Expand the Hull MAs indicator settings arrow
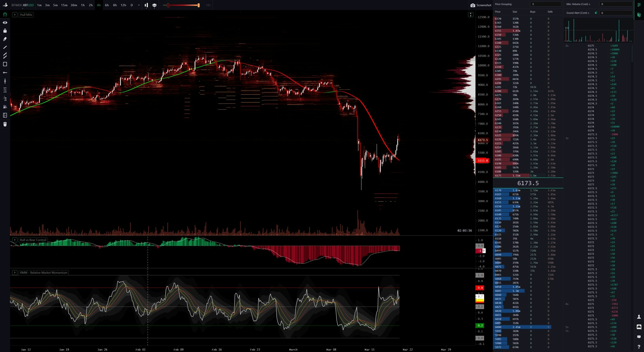The image size is (644, 352). [15, 14]
